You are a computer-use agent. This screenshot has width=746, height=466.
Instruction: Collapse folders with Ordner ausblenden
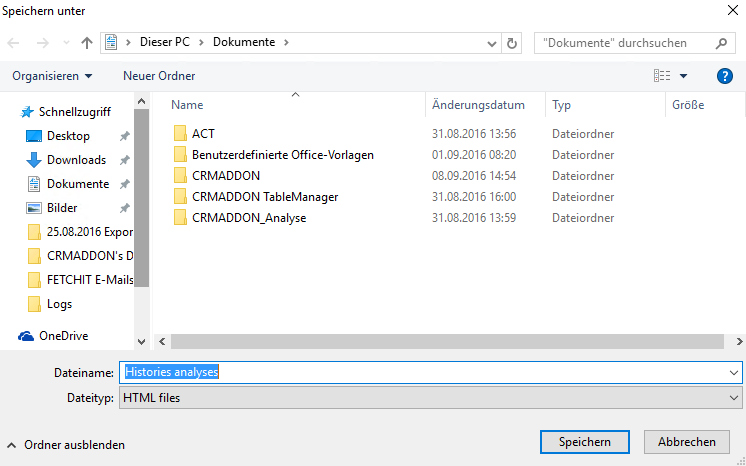66,445
